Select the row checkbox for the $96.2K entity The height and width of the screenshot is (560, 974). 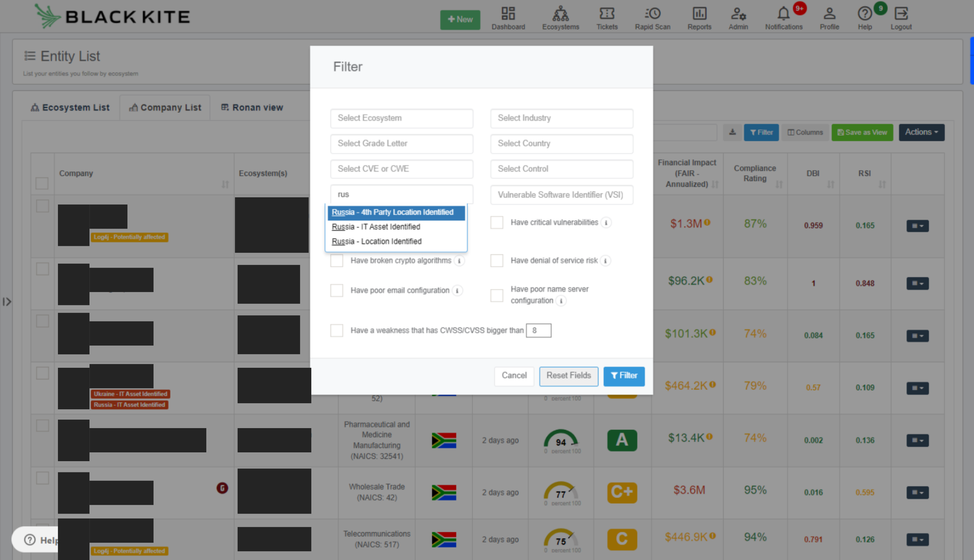pos(42,269)
